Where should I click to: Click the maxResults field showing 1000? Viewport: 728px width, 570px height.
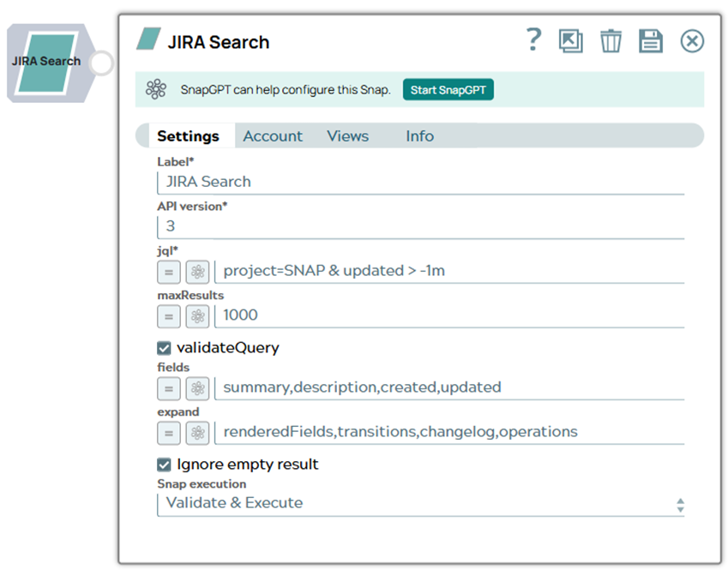tap(449, 315)
